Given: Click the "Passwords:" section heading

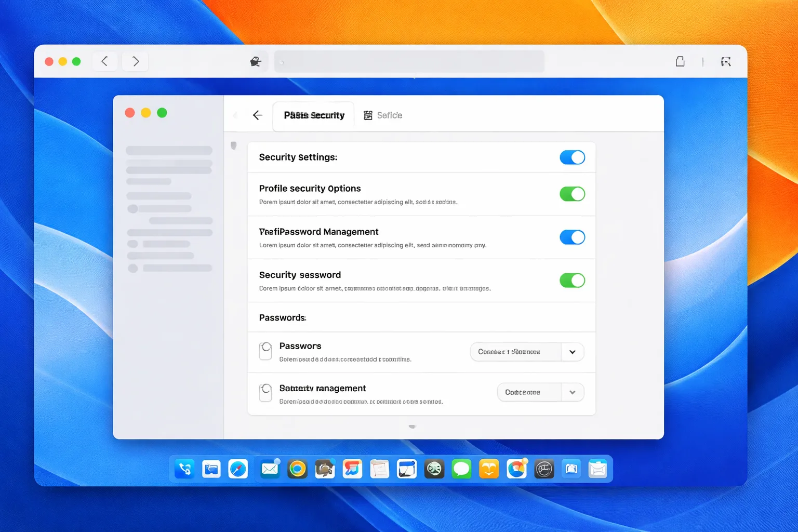Looking at the screenshot, I should tap(283, 318).
